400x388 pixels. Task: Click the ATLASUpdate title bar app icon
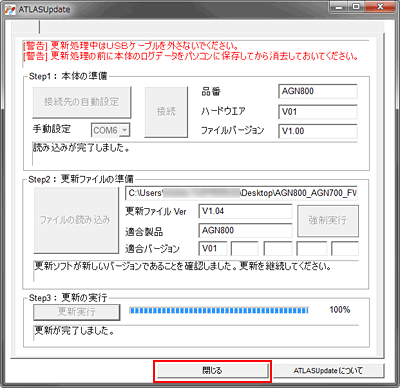tap(10, 10)
